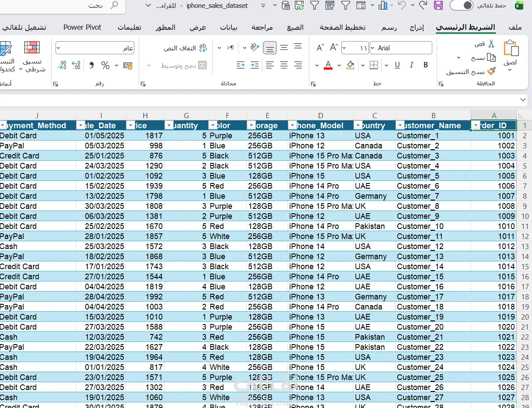Apply italic formatting with the I icon

click(411, 65)
